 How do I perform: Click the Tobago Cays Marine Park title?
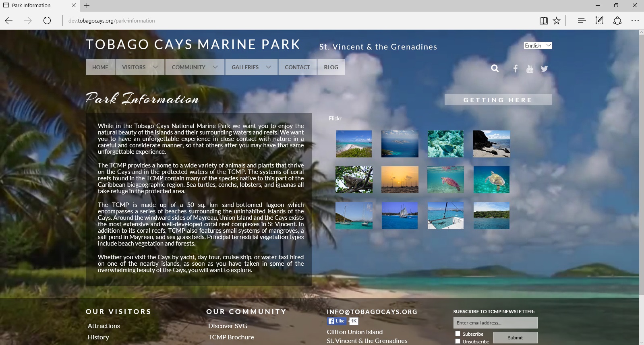click(x=193, y=44)
